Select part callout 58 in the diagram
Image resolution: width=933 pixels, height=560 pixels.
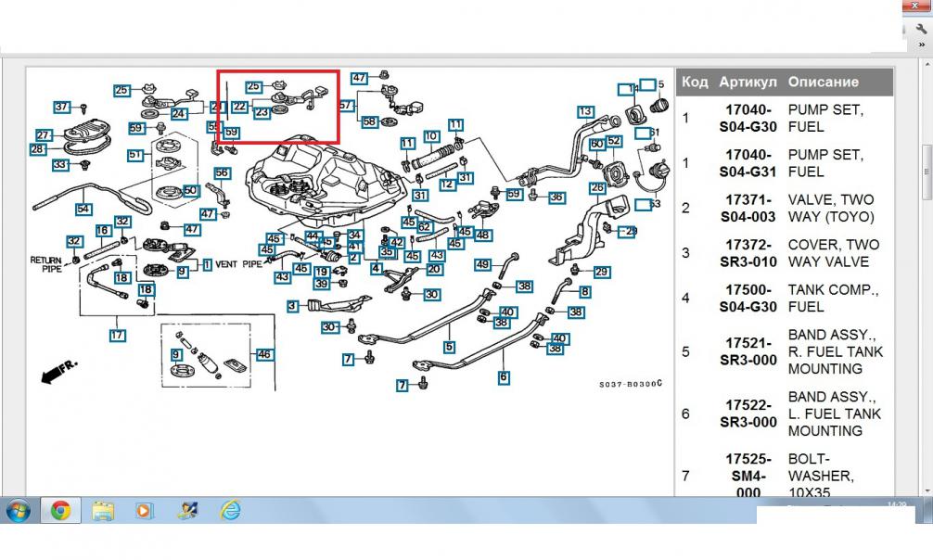pyautogui.click(x=369, y=121)
